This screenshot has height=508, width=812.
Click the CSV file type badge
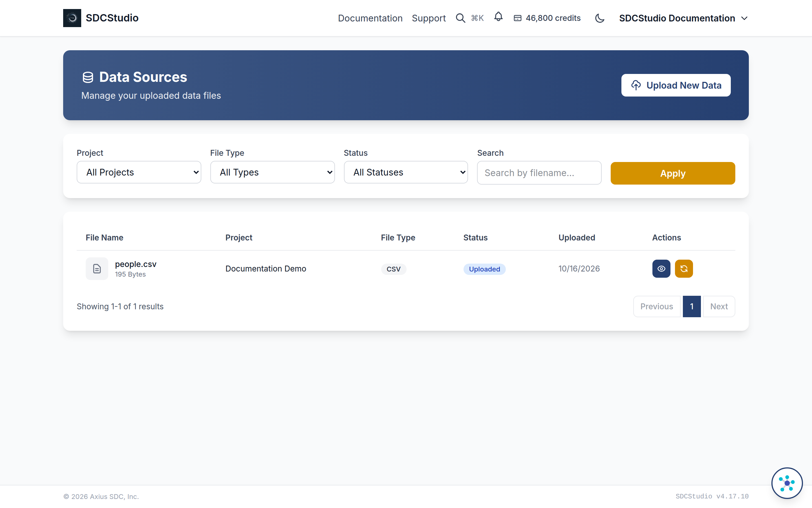394,269
